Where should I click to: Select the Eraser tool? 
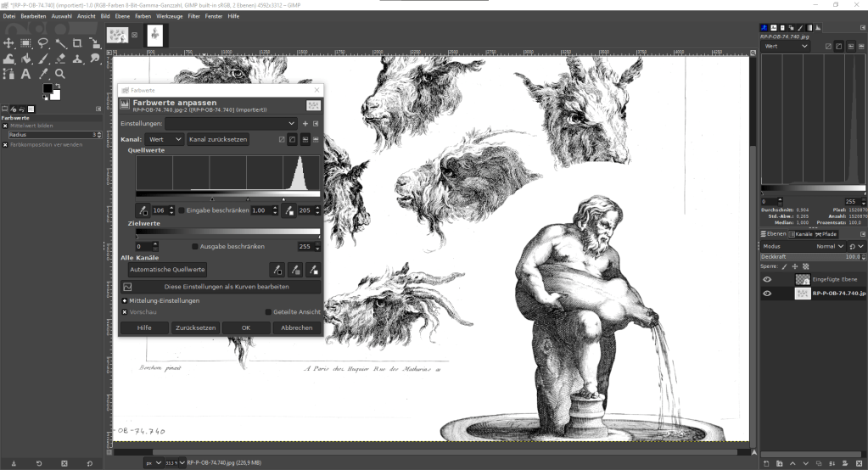60,59
